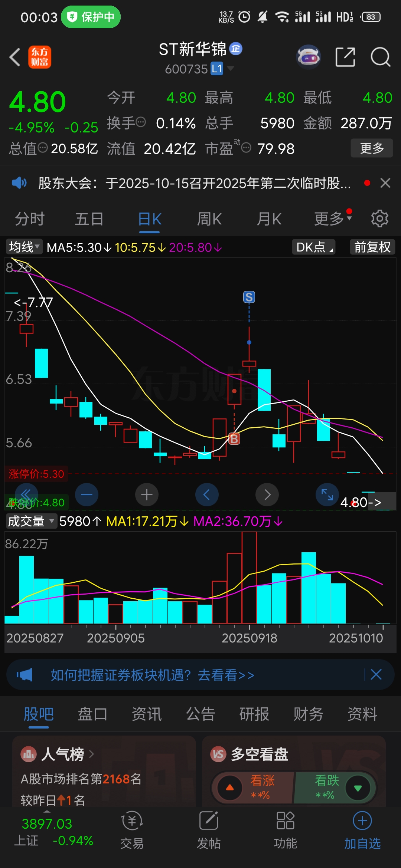Tap the 涨停价:5.30 limit-up label
401x868 pixels.
pyautogui.click(x=36, y=474)
